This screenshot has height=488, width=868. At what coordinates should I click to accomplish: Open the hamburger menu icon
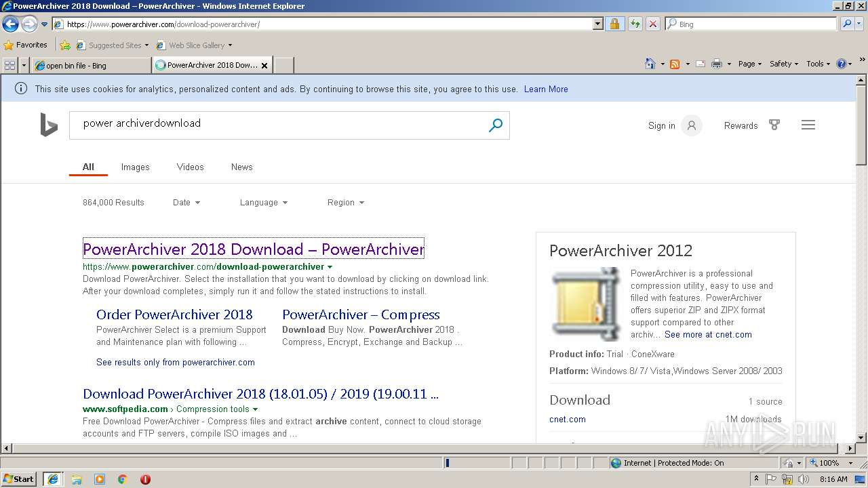tap(808, 125)
